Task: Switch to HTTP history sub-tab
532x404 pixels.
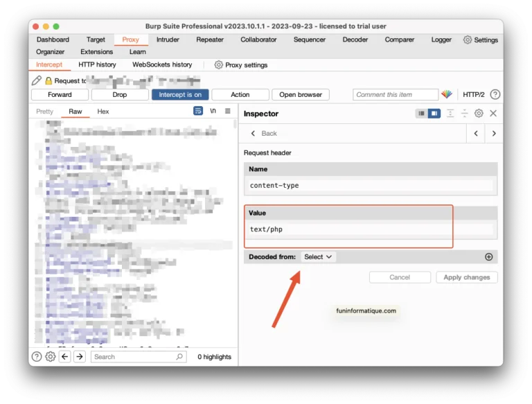Action: pyautogui.click(x=97, y=64)
